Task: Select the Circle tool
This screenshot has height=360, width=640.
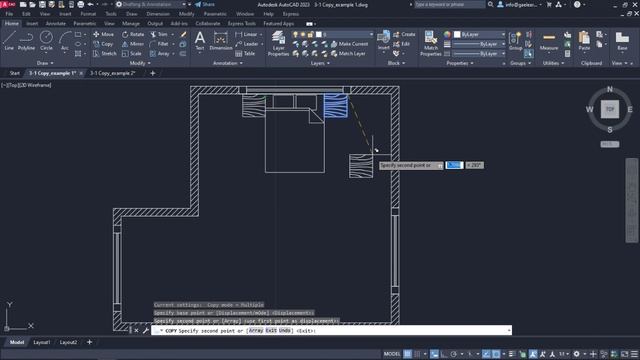Action: [x=46, y=40]
